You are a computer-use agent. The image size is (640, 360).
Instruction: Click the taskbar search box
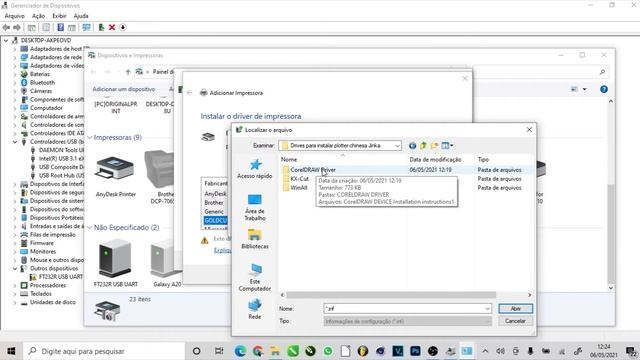pos(104,351)
